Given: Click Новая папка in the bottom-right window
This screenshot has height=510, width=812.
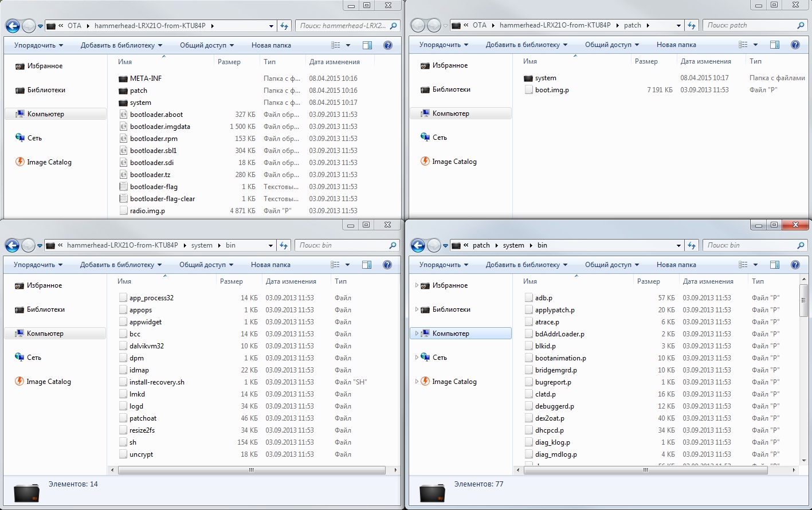Looking at the screenshot, I should tap(676, 265).
